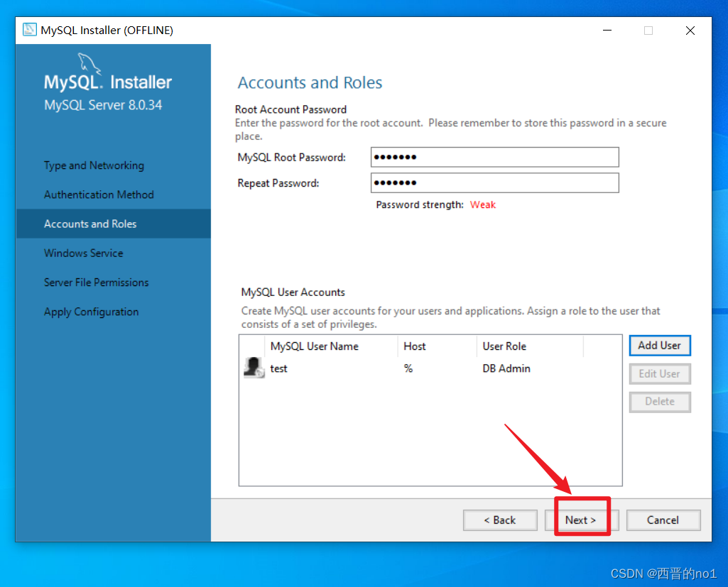
Task: Click the Delete user button
Action: click(659, 401)
